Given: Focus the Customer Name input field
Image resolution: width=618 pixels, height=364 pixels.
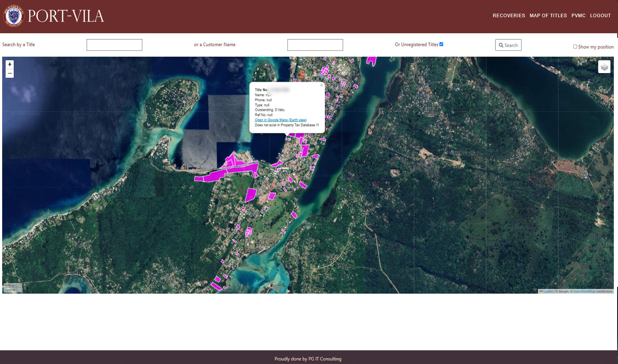Looking at the screenshot, I should pyautogui.click(x=315, y=45).
